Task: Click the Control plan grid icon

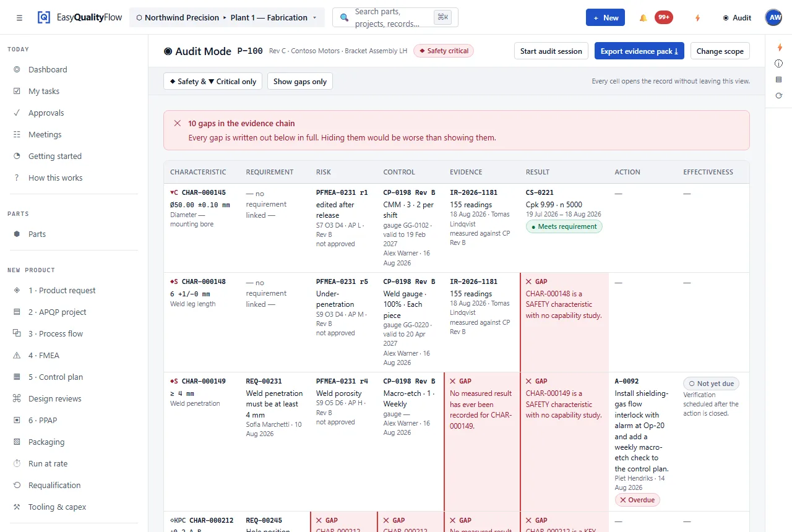Action: [x=17, y=377]
